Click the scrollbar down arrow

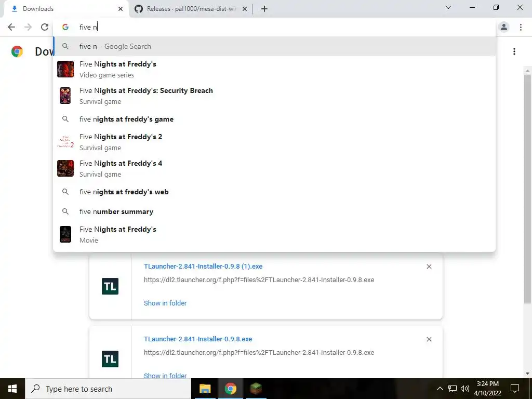527,374
